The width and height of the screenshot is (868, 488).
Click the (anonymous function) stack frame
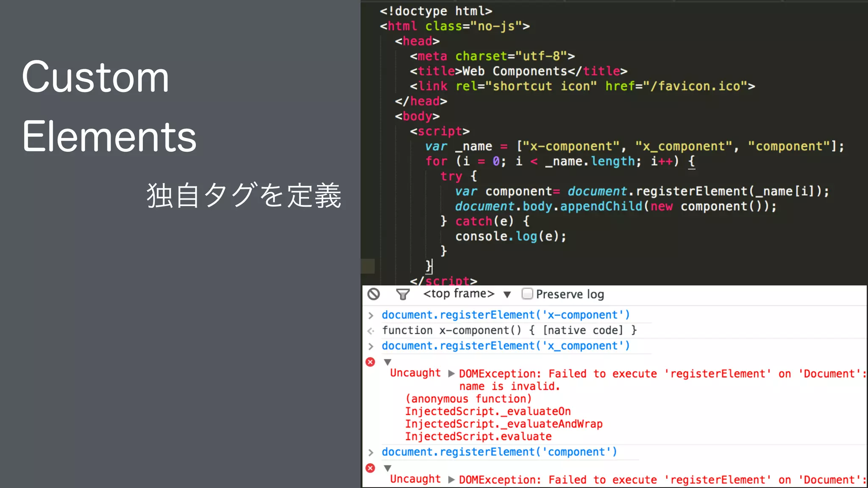(x=468, y=399)
